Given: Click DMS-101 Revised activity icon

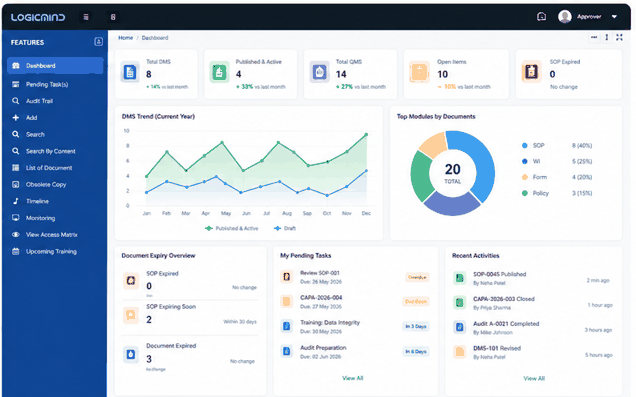Looking at the screenshot, I should [x=460, y=352].
